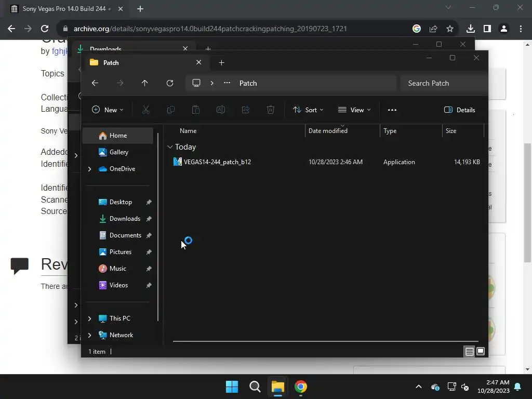Click the This PC monitor icon in address bar

pos(196,83)
